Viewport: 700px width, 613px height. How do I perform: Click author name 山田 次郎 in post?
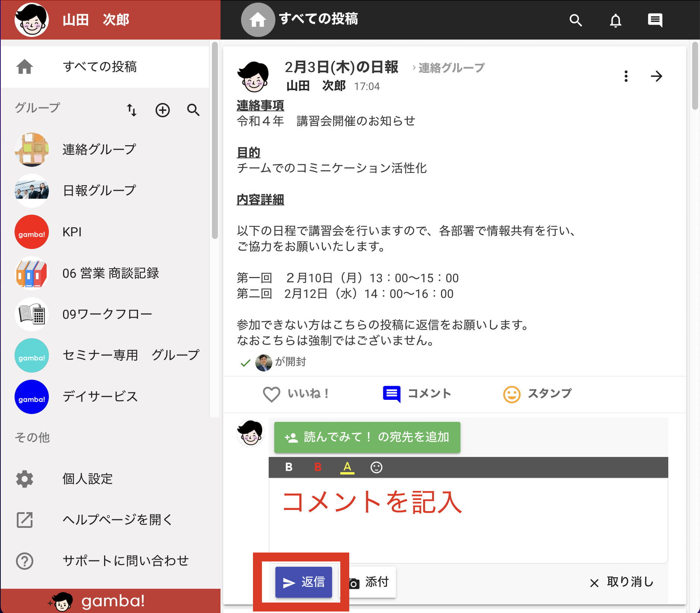(316, 86)
